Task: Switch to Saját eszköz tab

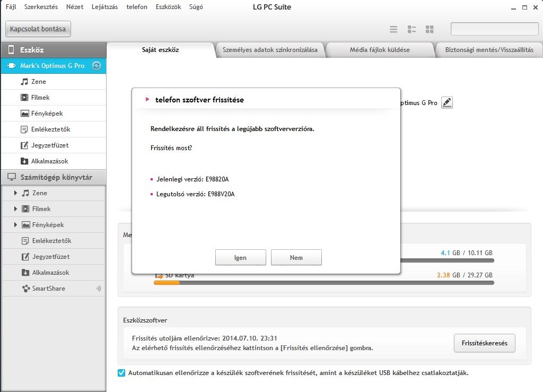Action: pos(160,50)
